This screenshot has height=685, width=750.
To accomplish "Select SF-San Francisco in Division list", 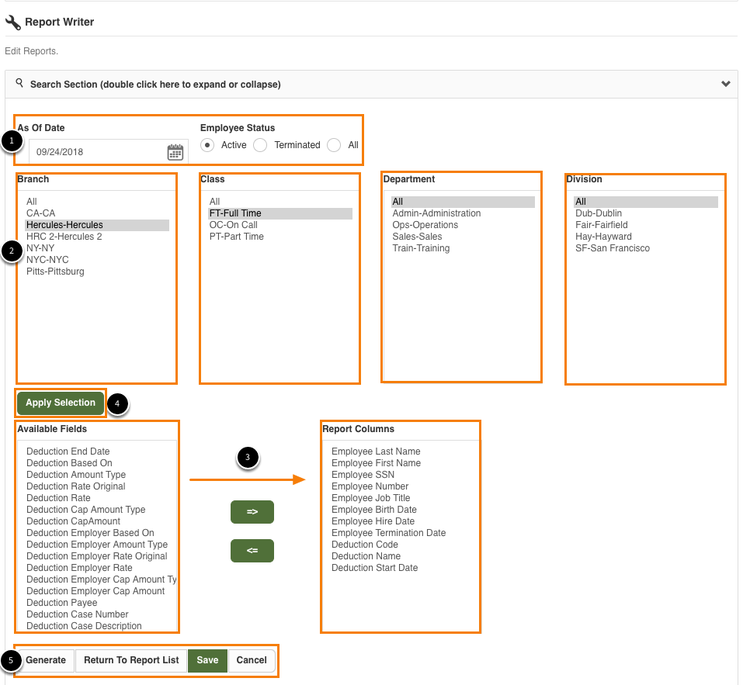I will click(x=612, y=248).
